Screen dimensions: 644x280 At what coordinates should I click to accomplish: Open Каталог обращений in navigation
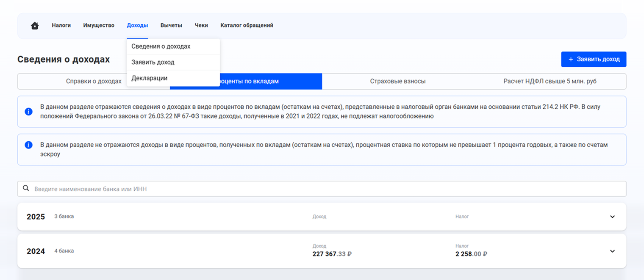click(247, 25)
